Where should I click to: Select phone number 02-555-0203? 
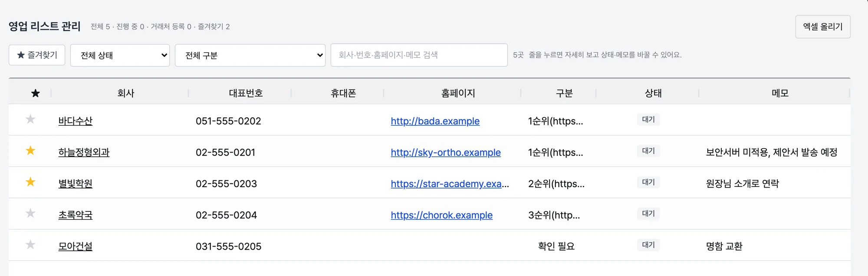pyautogui.click(x=226, y=184)
